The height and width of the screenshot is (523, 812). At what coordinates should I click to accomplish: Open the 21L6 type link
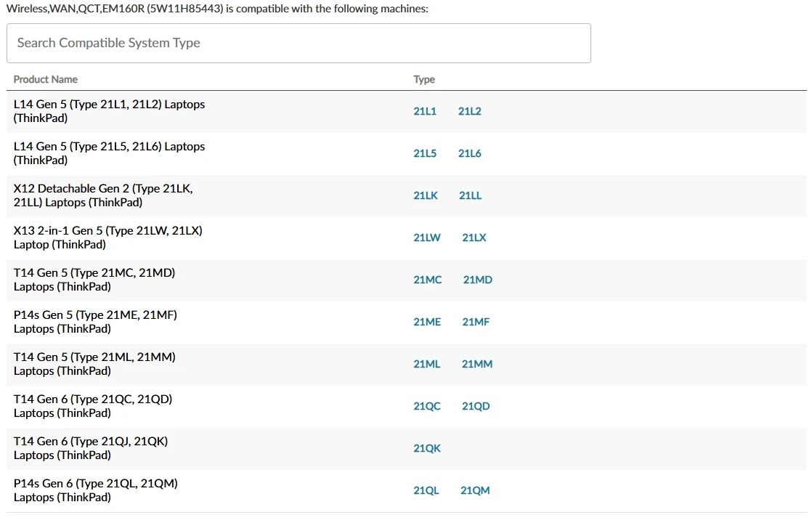(x=470, y=153)
